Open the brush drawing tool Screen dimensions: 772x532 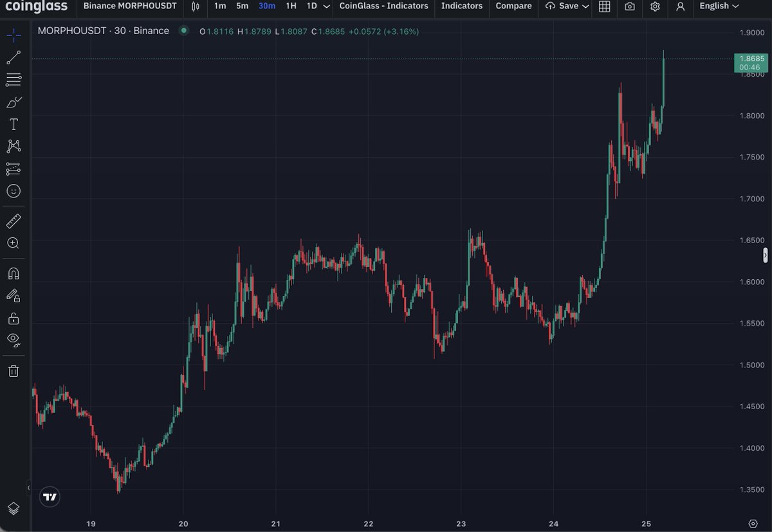pos(14,102)
